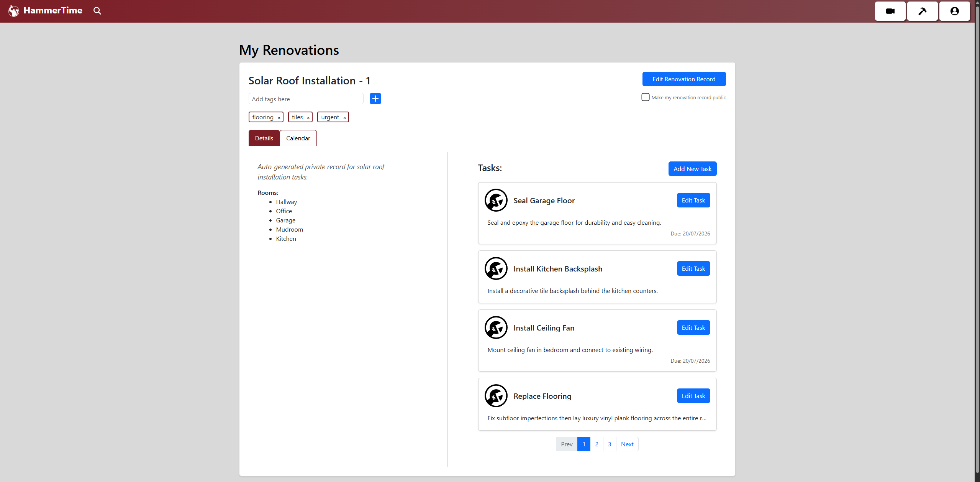The width and height of the screenshot is (980, 482).
Task: Switch to the Calendar tab
Action: [x=298, y=138]
